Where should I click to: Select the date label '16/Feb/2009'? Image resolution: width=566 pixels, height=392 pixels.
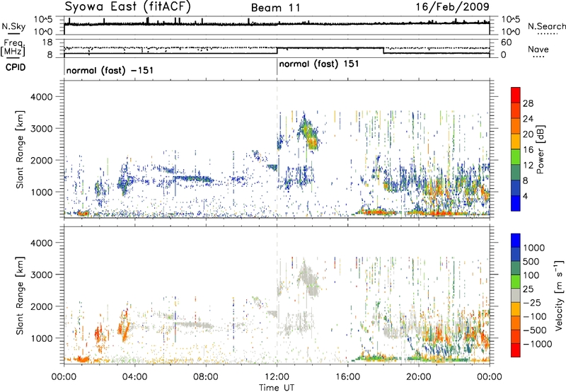[452, 6]
